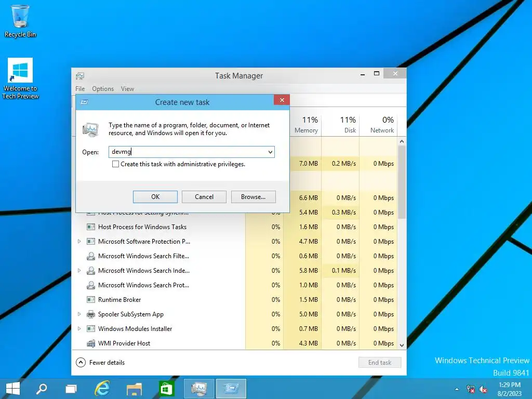532x399 pixels.
Task: Open the Windows Start button
Action: pos(13,389)
